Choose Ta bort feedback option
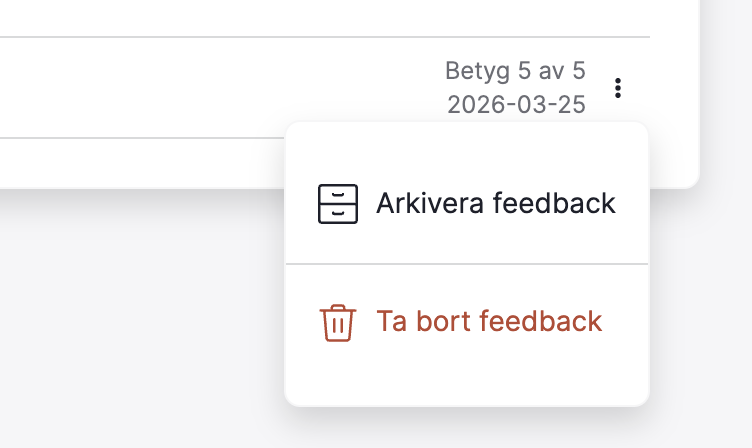Screen dimensions: 752x448 click(467, 322)
